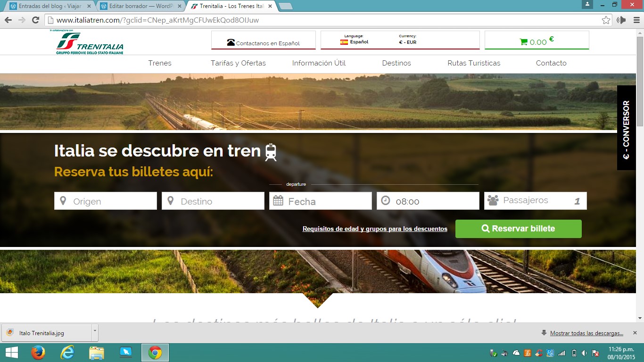The height and width of the screenshot is (362, 644).
Task: Expand the Italo Trenitalia.jpg download options arrow
Action: [x=95, y=332]
